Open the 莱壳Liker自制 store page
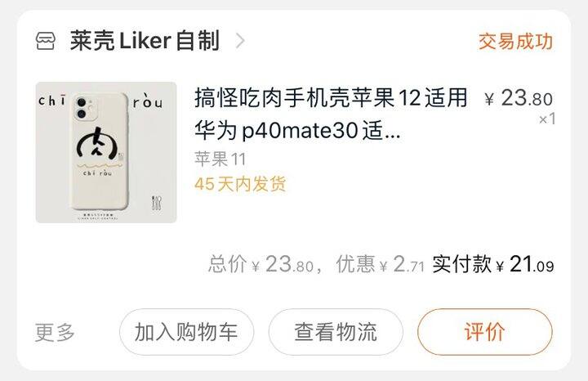 click(x=145, y=41)
